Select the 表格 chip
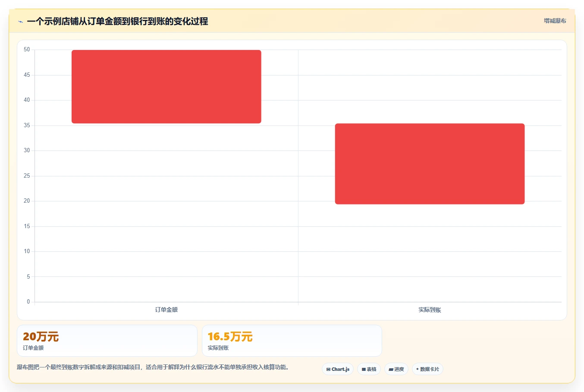 (x=369, y=369)
